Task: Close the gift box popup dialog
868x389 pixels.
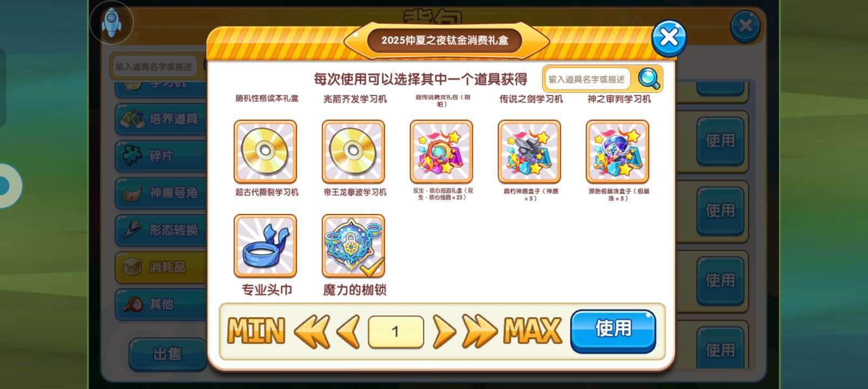Action: (x=669, y=38)
